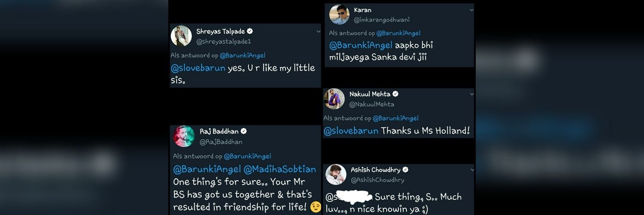
Task: Expand chevron menu on Nakuul Mehta tweet
Action: [471, 94]
